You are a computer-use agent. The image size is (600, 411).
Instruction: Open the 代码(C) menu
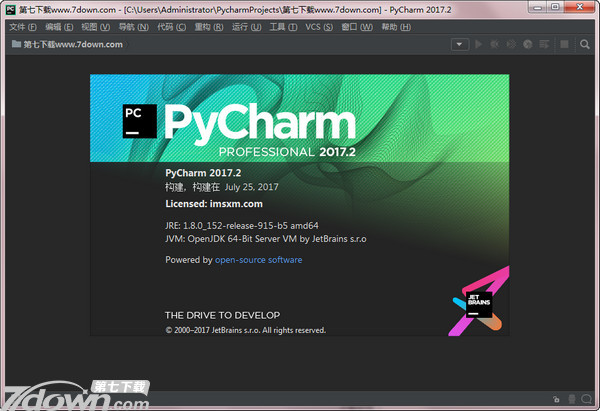point(171,27)
